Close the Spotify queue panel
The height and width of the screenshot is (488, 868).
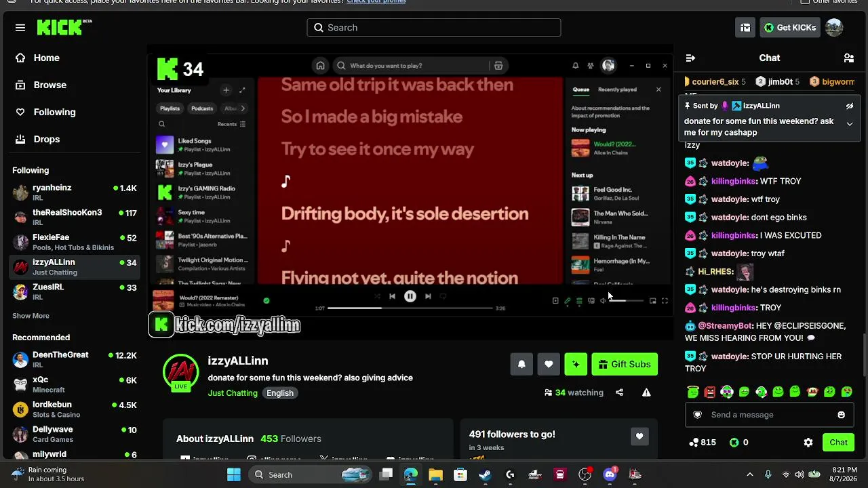click(658, 89)
